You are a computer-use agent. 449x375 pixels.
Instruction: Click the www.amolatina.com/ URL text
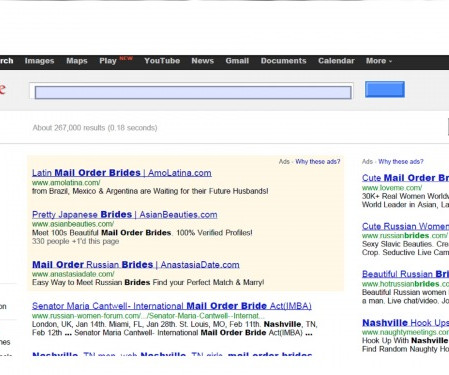(x=66, y=183)
